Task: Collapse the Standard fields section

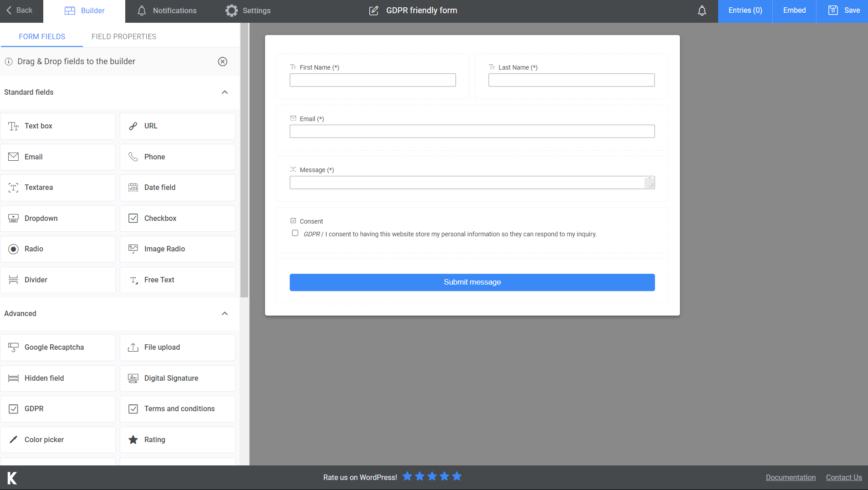Action: point(224,92)
